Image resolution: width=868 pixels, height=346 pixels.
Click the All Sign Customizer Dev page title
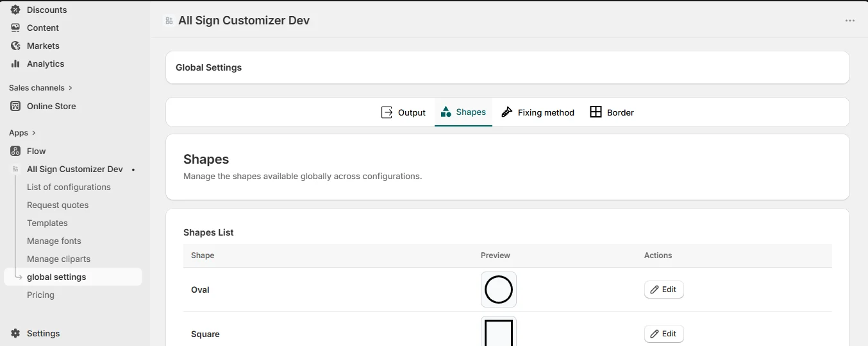point(244,21)
